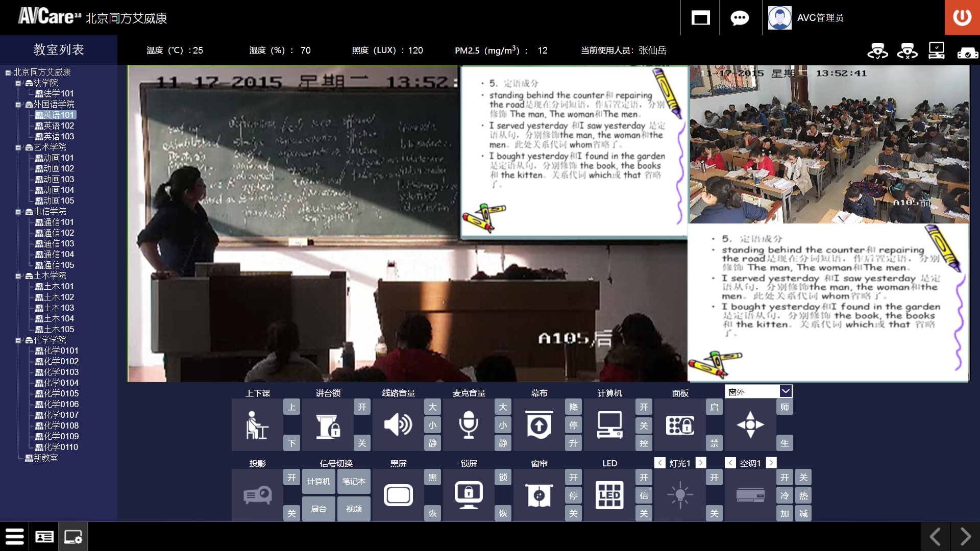Screen dimensions: 980x551
Task: Click the classroom overview camera feed
Action: pos(829,144)
